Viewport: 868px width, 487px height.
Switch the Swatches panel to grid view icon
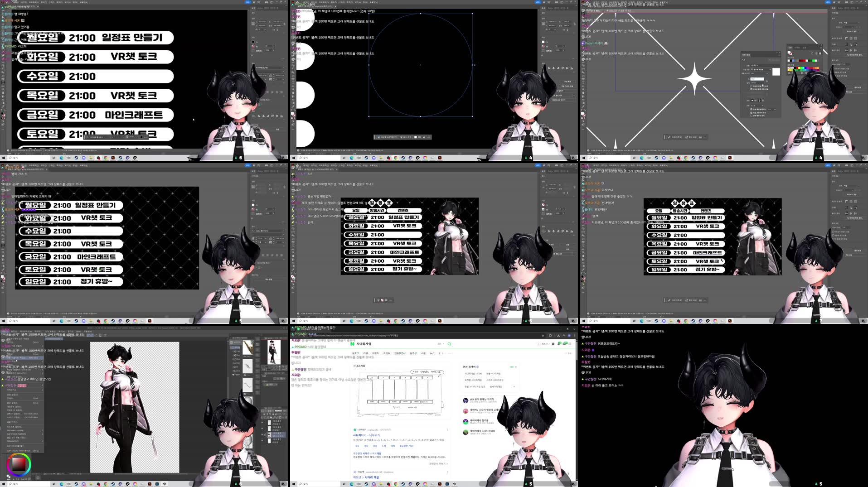[820, 53]
